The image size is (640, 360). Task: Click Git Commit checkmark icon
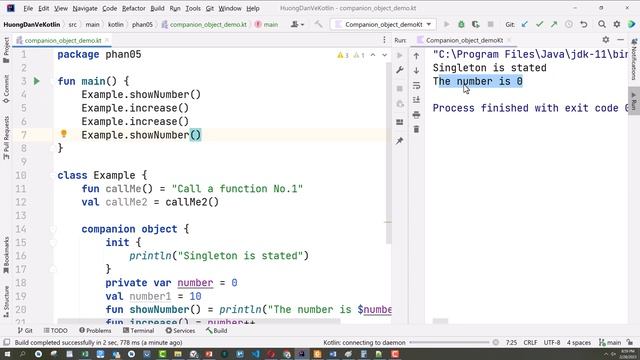click(539, 24)
